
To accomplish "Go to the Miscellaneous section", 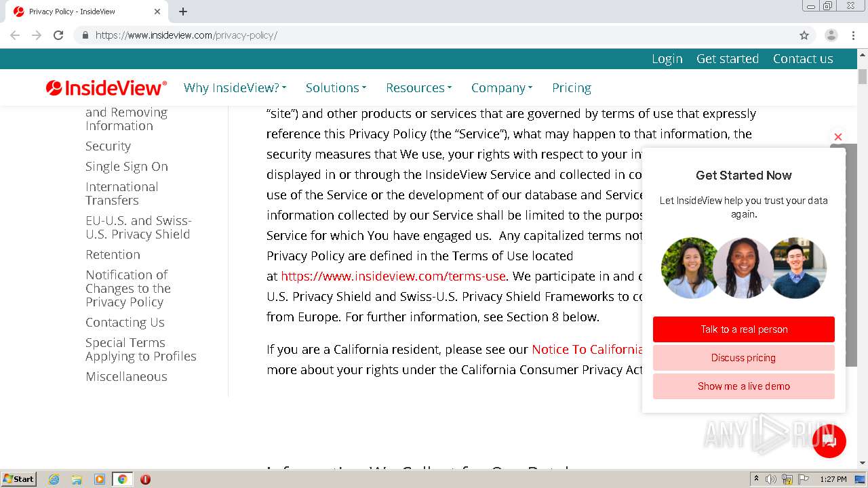I will [126, 376].
